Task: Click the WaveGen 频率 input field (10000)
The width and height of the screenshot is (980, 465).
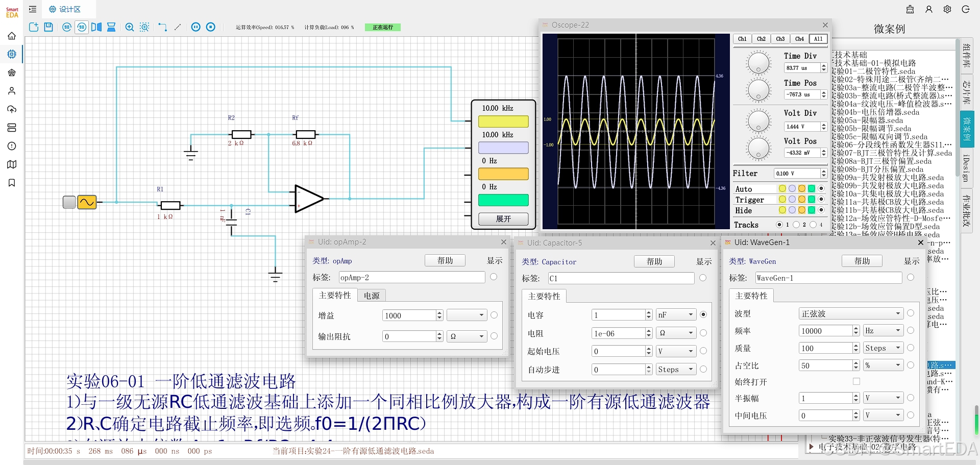Action: pyautogui.click(x=825, y=331)
